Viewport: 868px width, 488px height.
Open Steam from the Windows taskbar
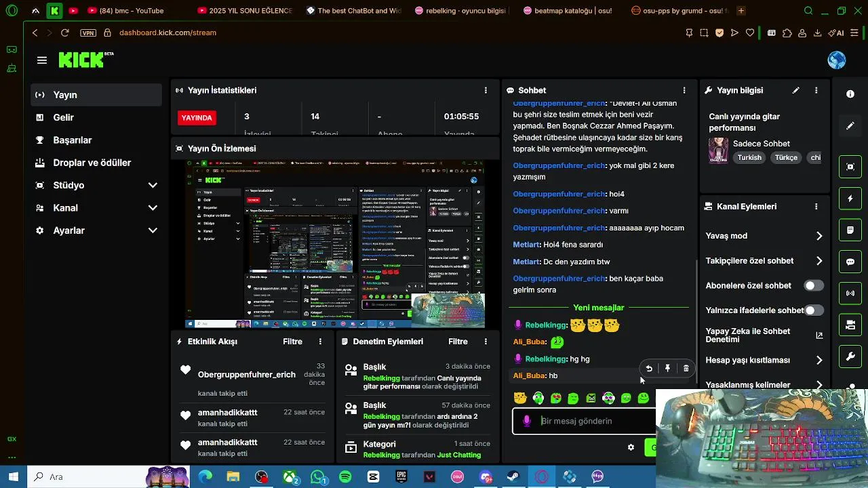[513, 476]
